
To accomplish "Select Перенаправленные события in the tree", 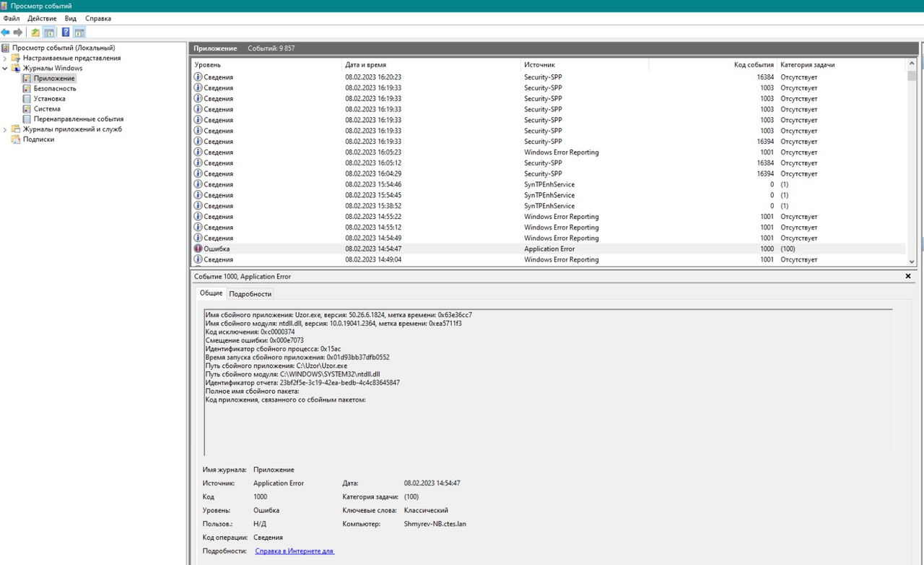I will 79,119.
